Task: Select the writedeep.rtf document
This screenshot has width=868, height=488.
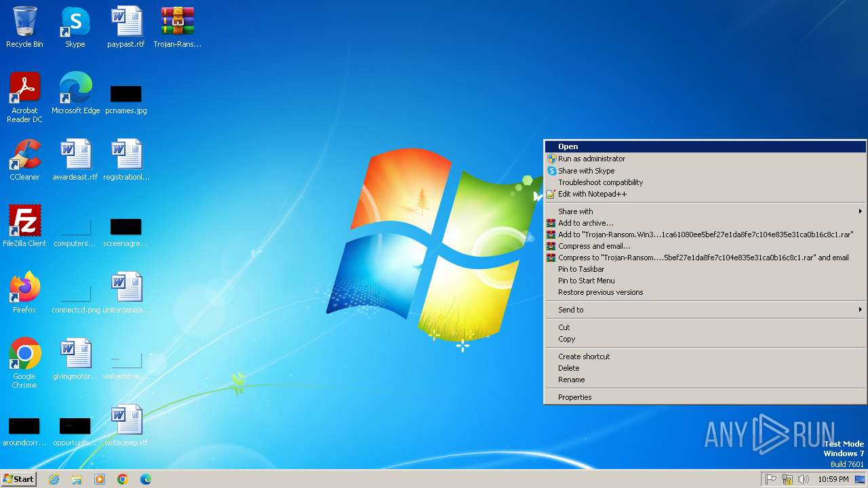Action: coord(126,426)
